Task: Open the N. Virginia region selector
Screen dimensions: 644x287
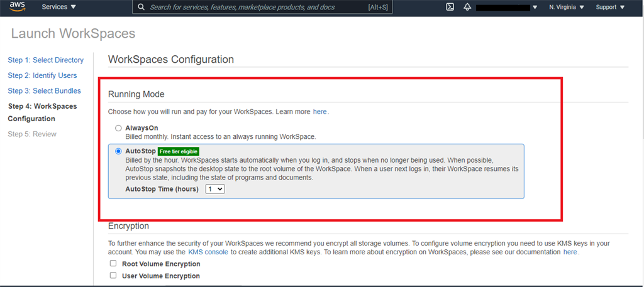Action: [567, 8]
